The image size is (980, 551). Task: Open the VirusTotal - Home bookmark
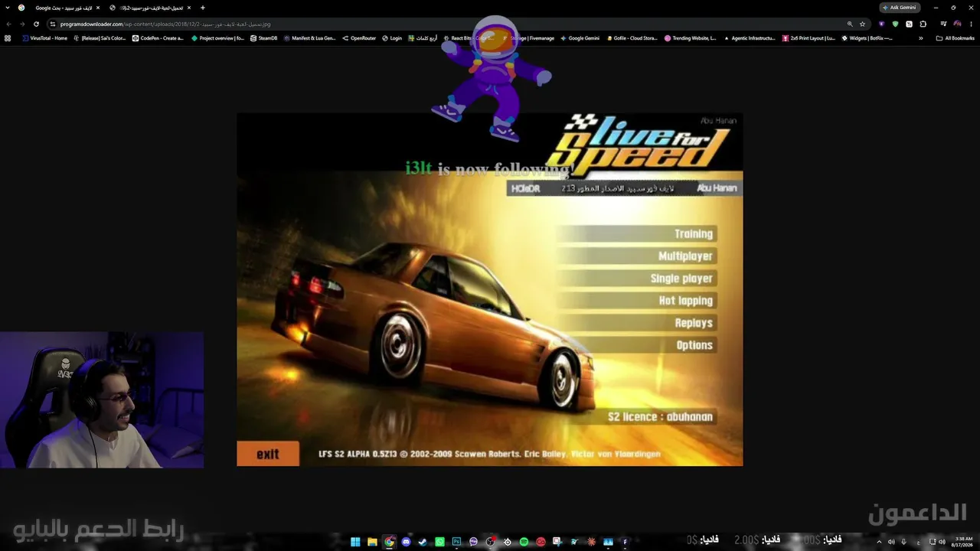[x=45, y=37]
